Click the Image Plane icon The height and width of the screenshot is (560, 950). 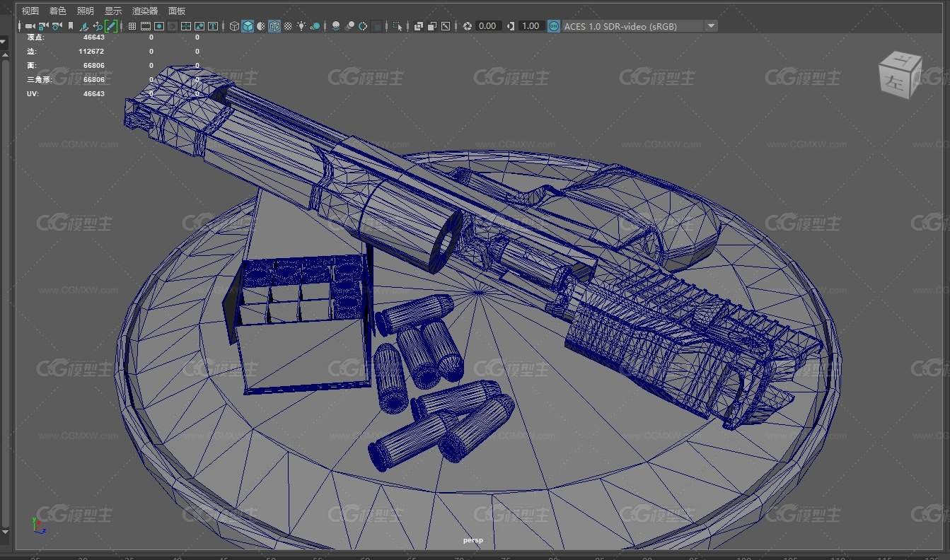click(84, 26)
